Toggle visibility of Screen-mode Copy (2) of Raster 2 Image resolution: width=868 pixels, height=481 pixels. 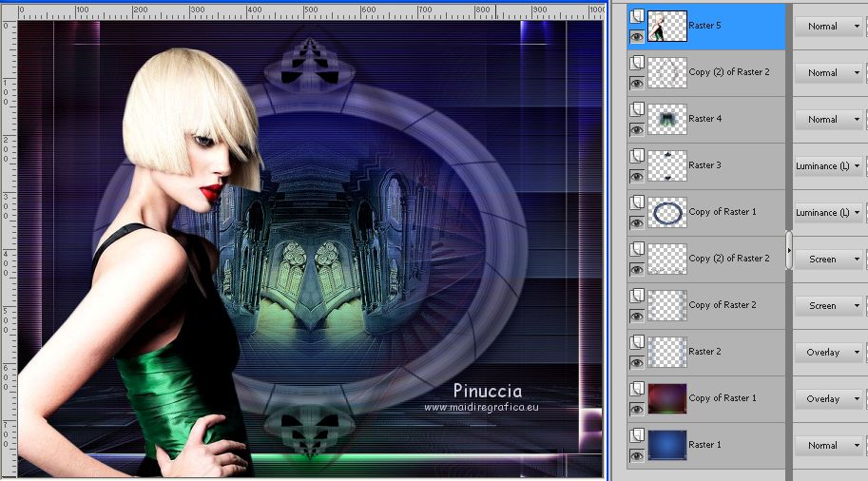point(637,269)
